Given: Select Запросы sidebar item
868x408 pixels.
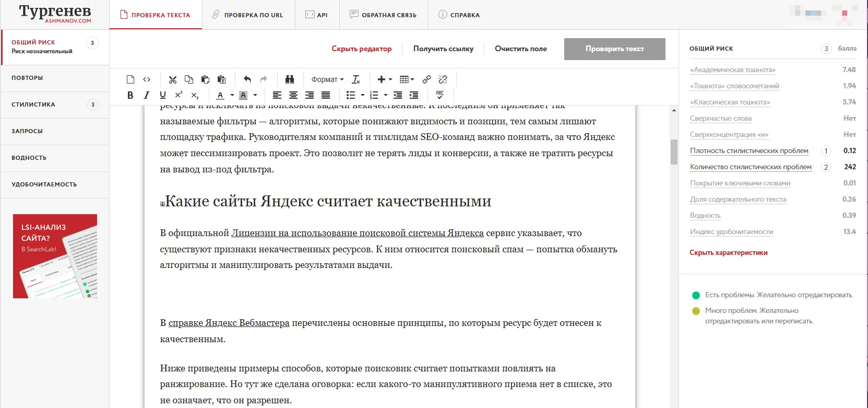Looking at the screenshot, I should pyautogui.click(x=55, y=131).
